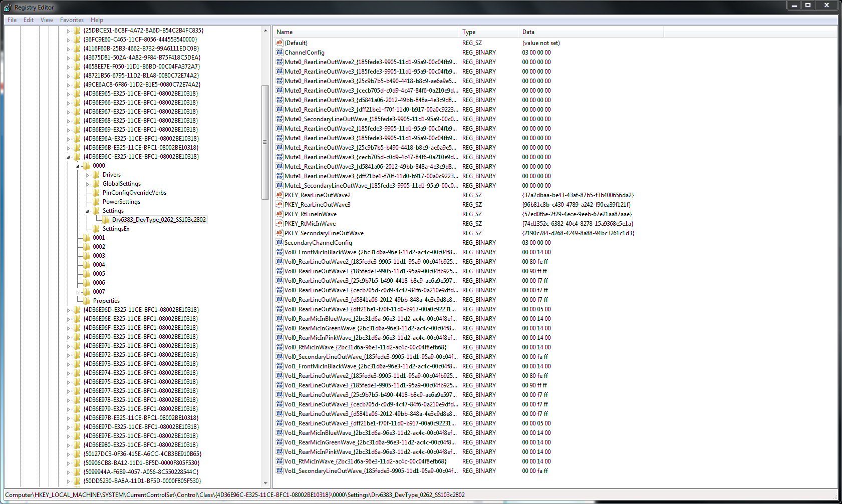This screenshot has width=842, height=504.
Task: Click the PowerSettings folder icon
Action: tap(96, 202)
